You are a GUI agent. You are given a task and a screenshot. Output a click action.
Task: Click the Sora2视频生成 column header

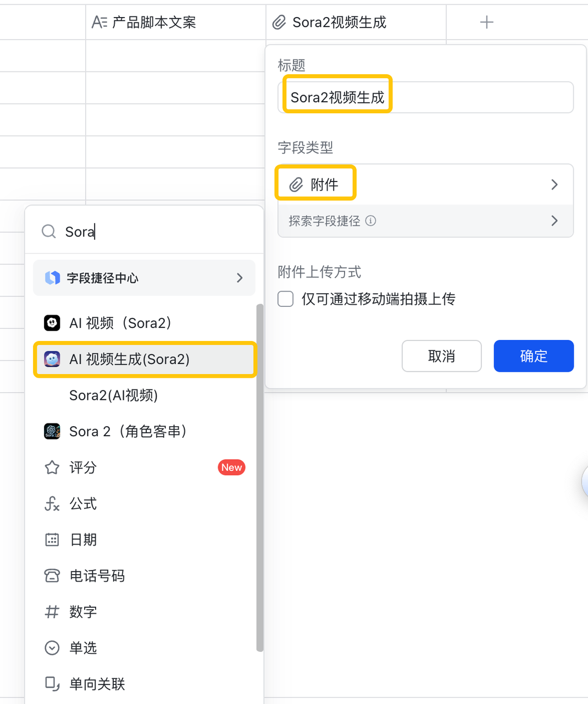tap(356, 22)
